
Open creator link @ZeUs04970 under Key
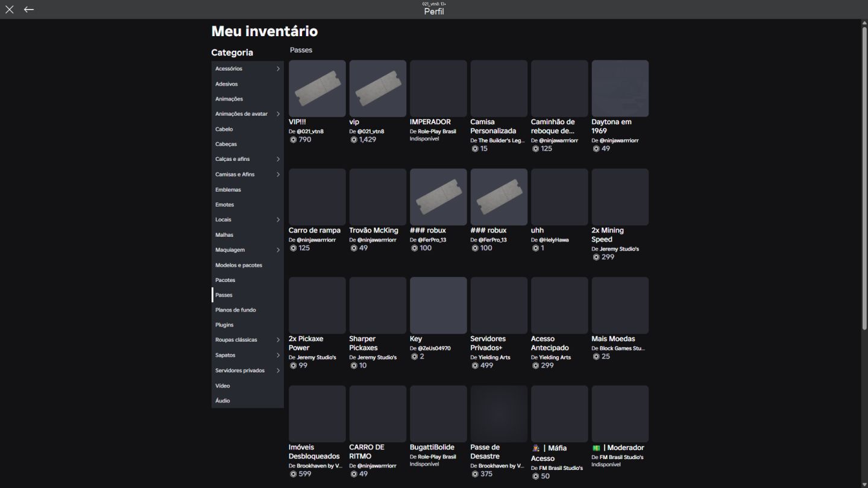coord(434,348)
